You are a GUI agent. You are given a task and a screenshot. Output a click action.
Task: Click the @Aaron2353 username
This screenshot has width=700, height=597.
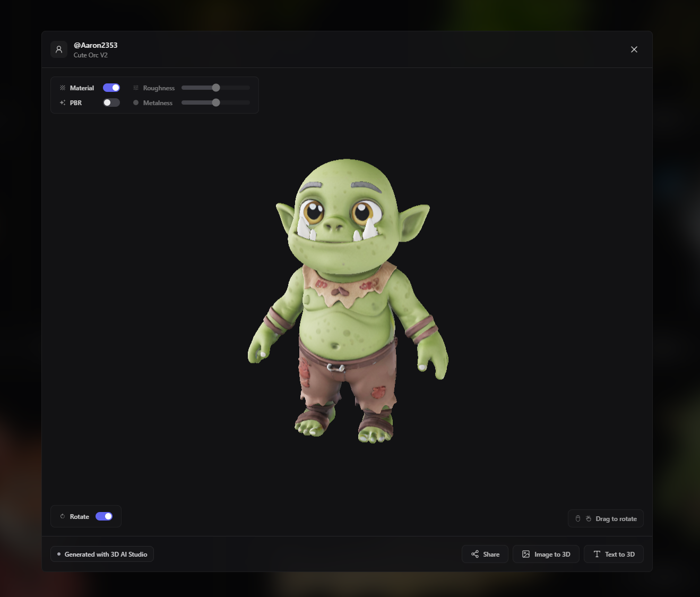96,45
